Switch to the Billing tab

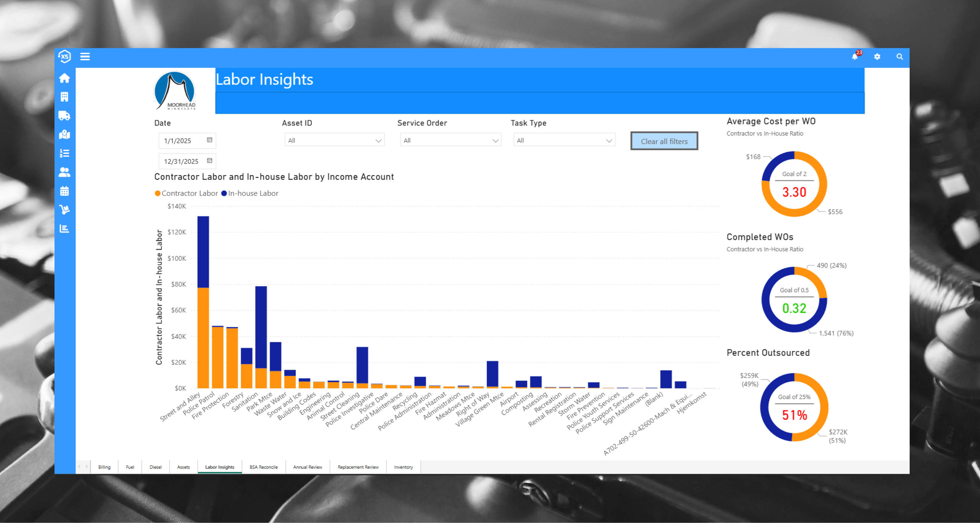click(104, 467)
